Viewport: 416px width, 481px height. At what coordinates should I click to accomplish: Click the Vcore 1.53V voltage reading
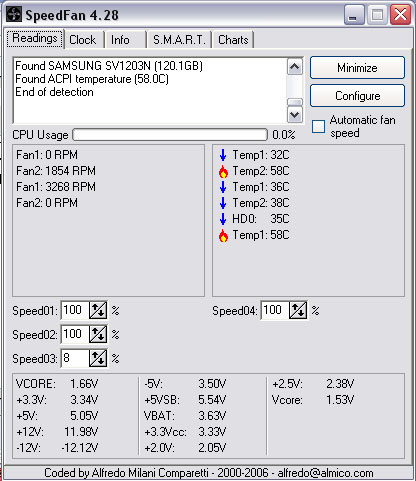[x=313, y=400]
